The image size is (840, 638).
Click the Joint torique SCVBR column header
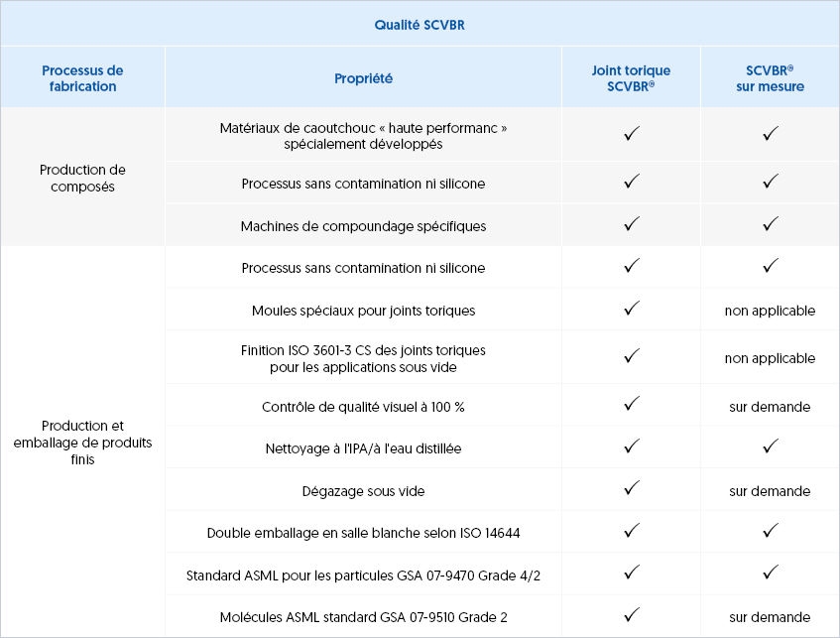pyautogui.click(x=631, y=78)
